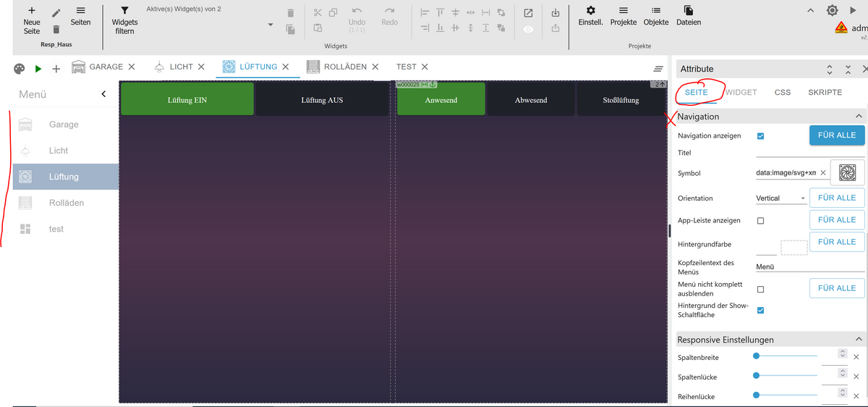Open the Seiten list icon
868x407 pixels.
point(80,11)
